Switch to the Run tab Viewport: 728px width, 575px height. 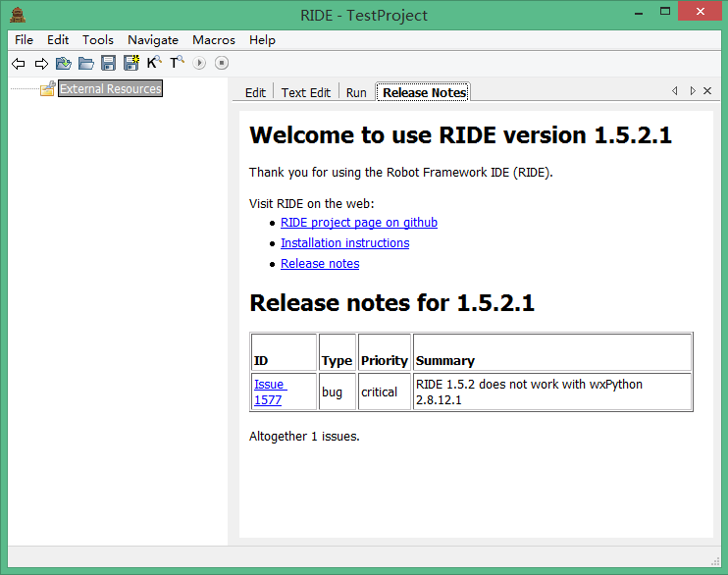pyautogui.click(x=356, y=92)
